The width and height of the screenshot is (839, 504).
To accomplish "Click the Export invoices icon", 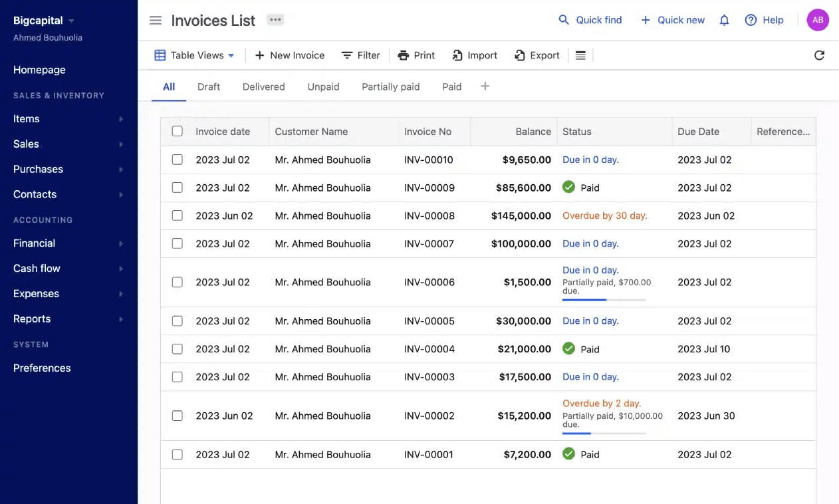I will (x=519, y=55).
